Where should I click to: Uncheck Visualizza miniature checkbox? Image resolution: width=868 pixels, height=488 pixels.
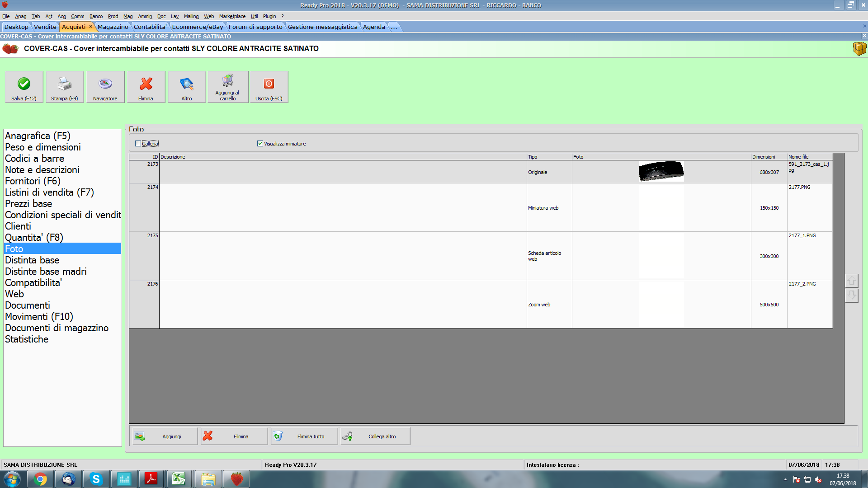pos(260,144)
